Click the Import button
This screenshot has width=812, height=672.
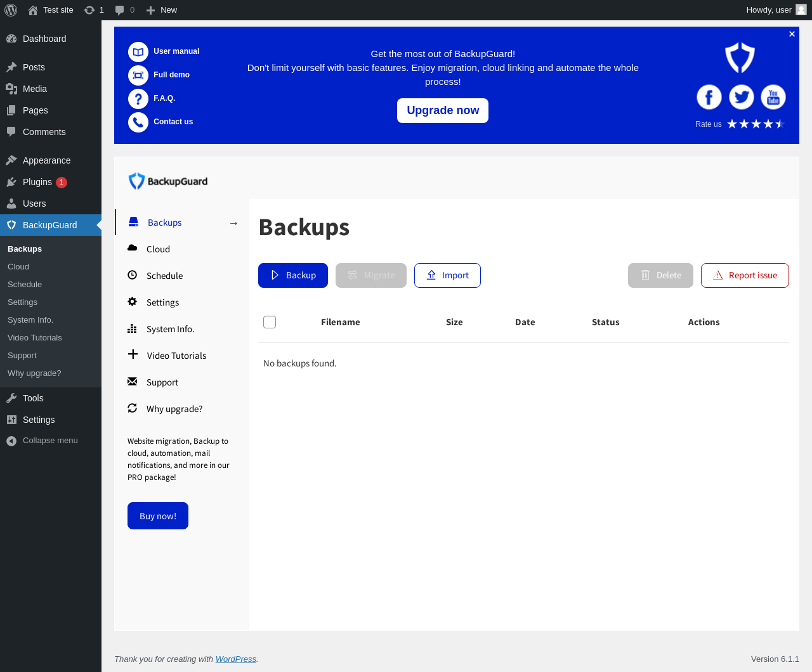click(447, 275)
